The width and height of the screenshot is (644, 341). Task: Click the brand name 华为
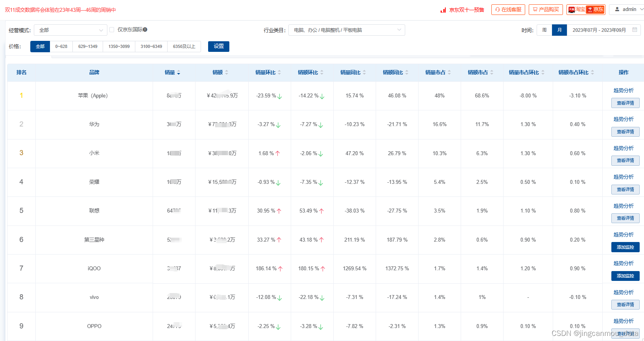[94, 124]
